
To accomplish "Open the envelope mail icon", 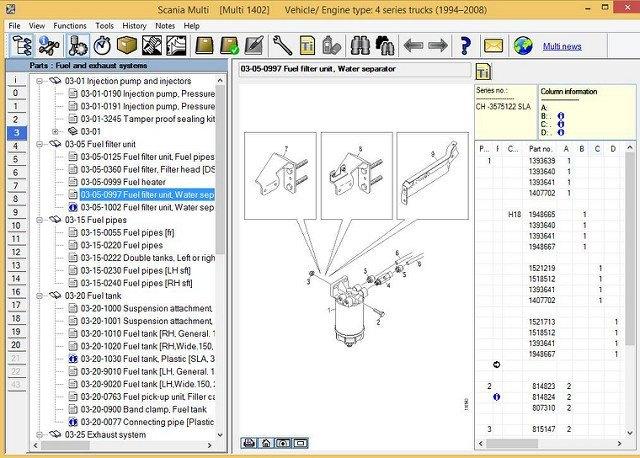I will tap(493, 46).
